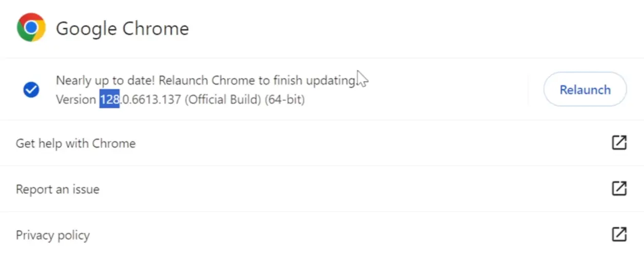Open external link icon beside Report an issue

tap(619, 189)
